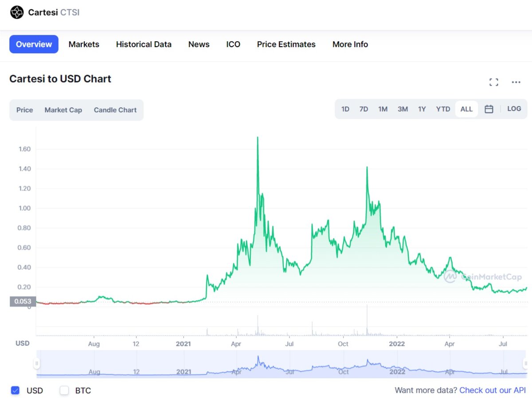Switch to the Markets tab

84,44
